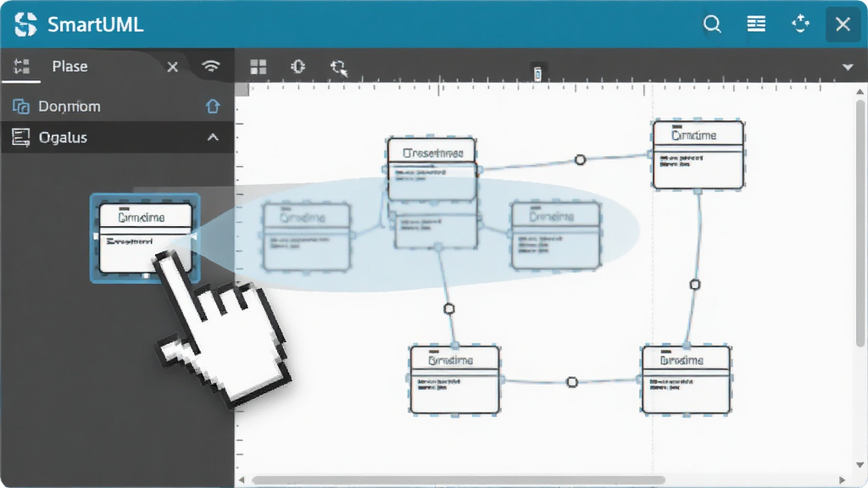Open the toolbar dropdown arrow

click(x=848, y=68)
